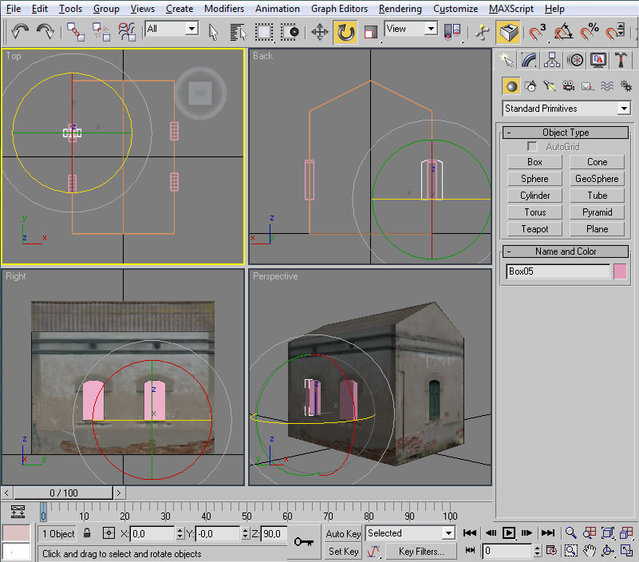Click the pink object color swatch
Screen dimensions: 639x562
[x=620, y=271]
